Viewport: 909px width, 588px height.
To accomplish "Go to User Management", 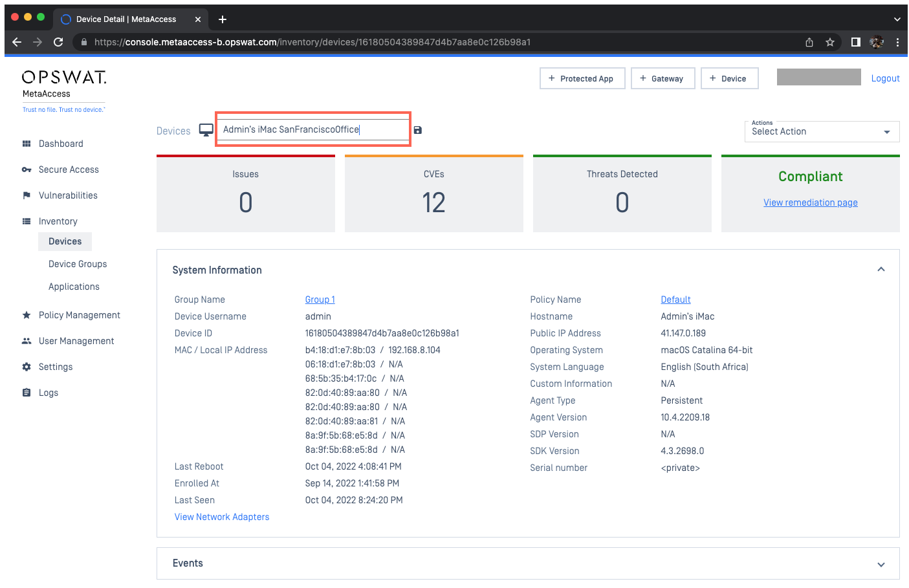I will [76, 341].
